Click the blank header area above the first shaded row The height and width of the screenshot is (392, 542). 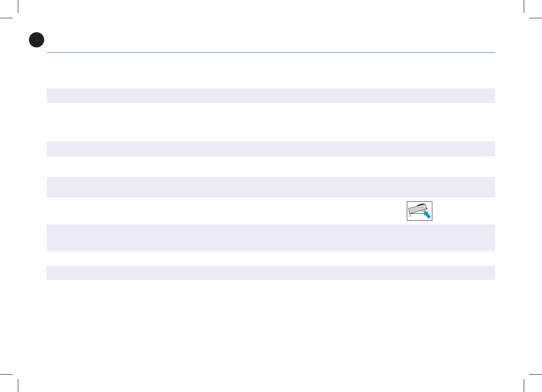(x=271, y=71)
